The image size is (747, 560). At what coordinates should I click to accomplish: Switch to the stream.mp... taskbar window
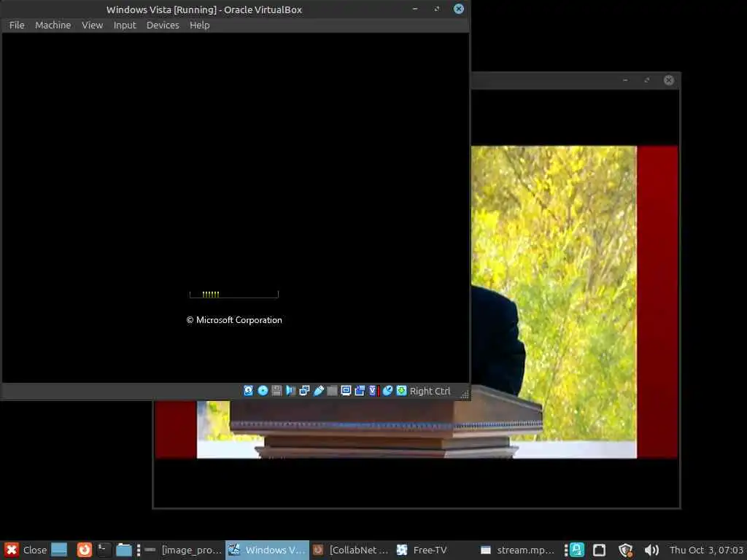pos(517,550)
